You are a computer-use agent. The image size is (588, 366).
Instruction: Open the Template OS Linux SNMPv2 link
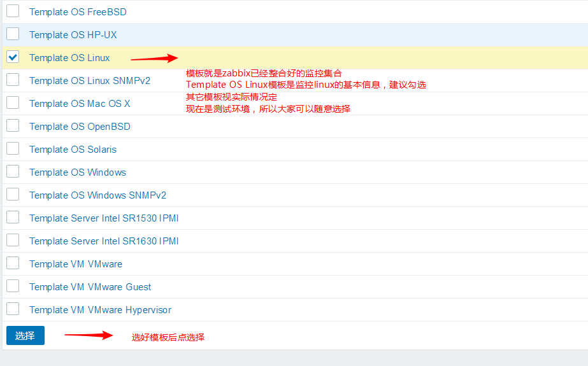(90, 81)
